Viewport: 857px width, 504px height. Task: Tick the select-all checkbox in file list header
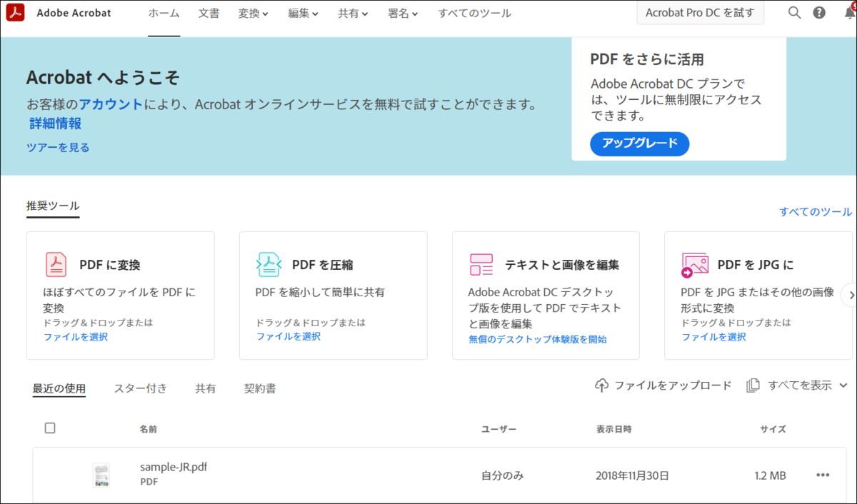(x=50, y=428)
